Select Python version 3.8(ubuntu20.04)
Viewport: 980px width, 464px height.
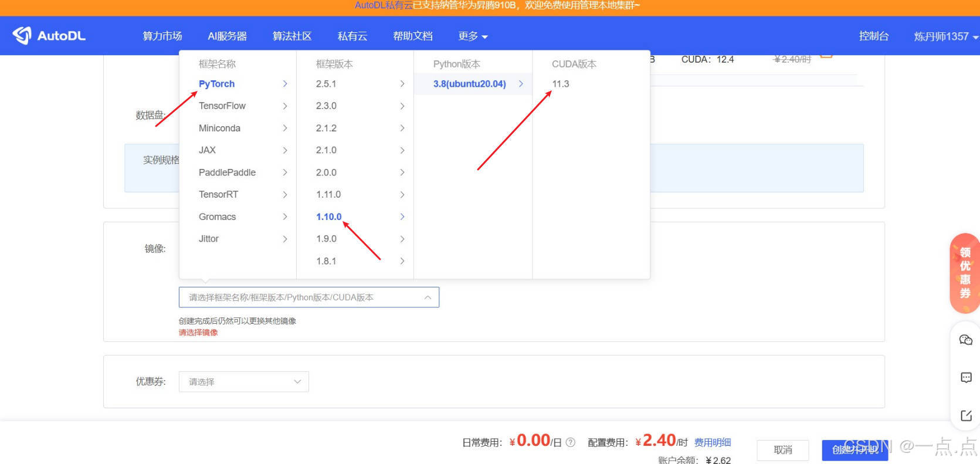473,84
